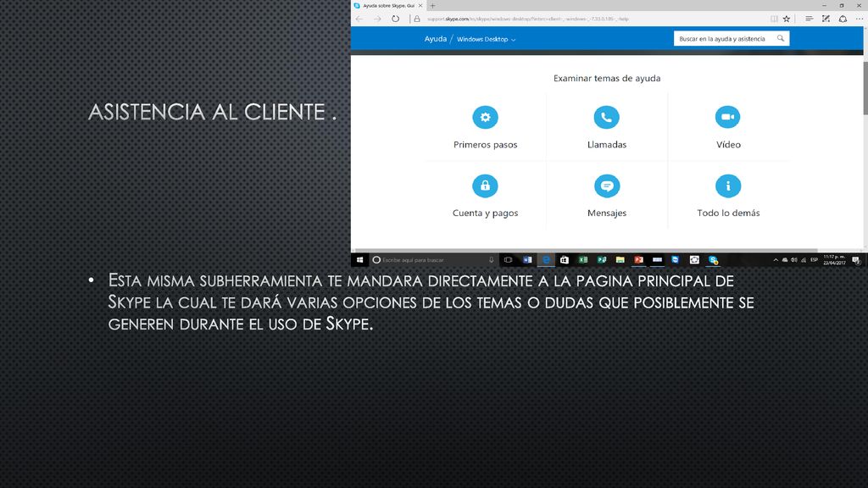Open the Store from the taskbar
The image size is (868, 488).
[564, 259]
